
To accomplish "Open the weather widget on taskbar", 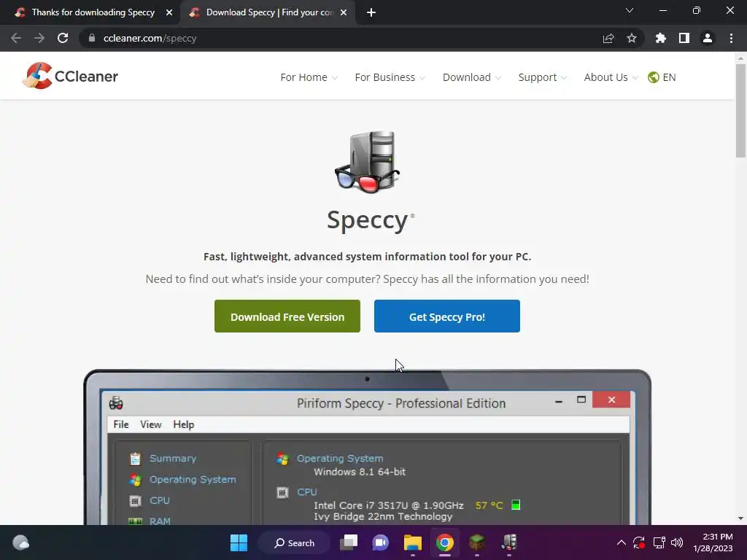I will (x=20, y=542).
